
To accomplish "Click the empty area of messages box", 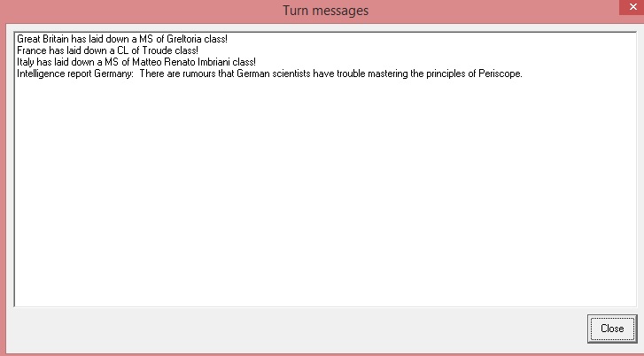I will [x=325, y=193].
